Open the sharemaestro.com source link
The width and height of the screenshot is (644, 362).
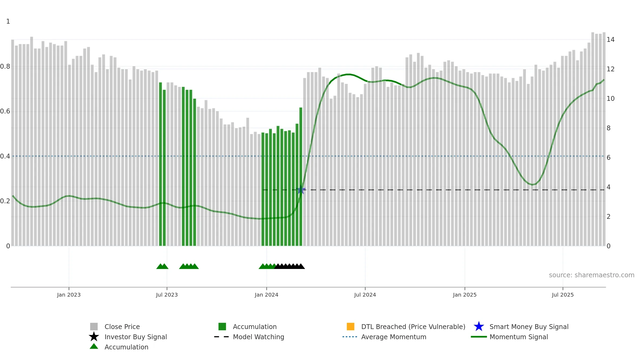pos(591,275)
